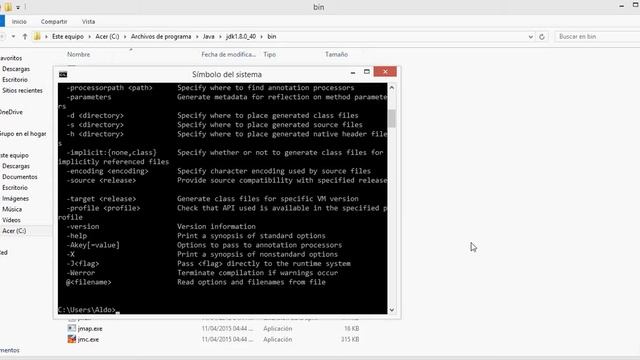The width and height of the screenshot is (640, 360).
Task: Click the jmc.exe file icon
Action: tap(71, 339)
